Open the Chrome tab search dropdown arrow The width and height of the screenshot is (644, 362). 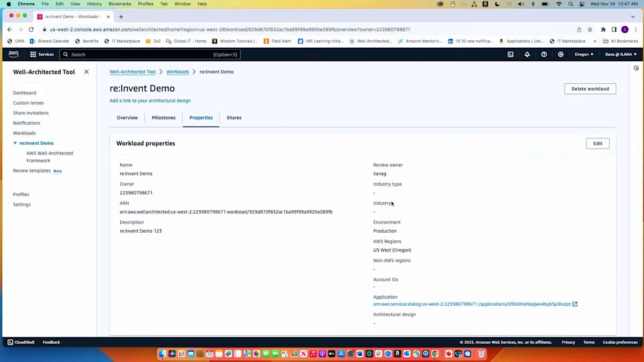pos(633,17)
